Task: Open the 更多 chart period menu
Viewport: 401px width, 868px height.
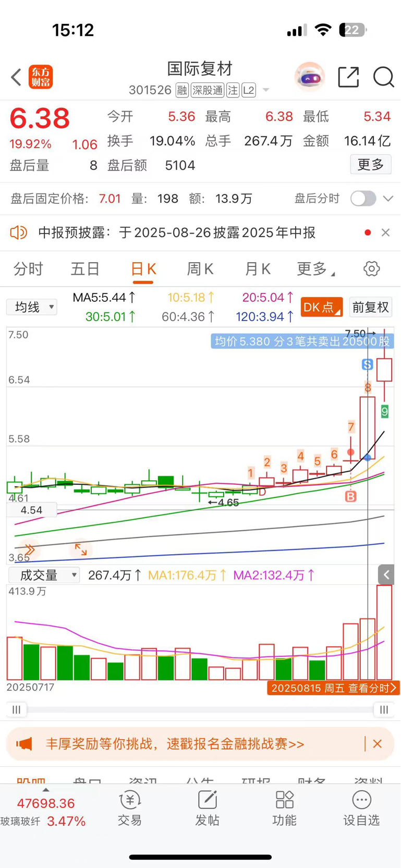Action: tap(315, 269)
